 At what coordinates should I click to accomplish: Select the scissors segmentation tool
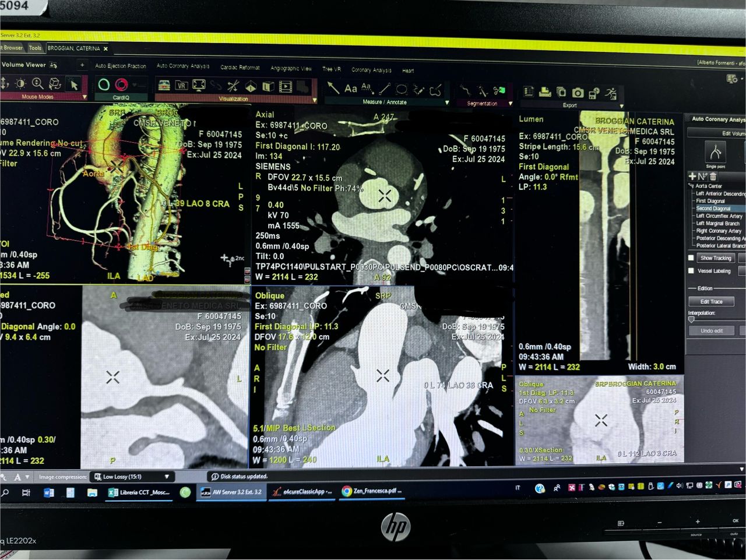point(499,90)
